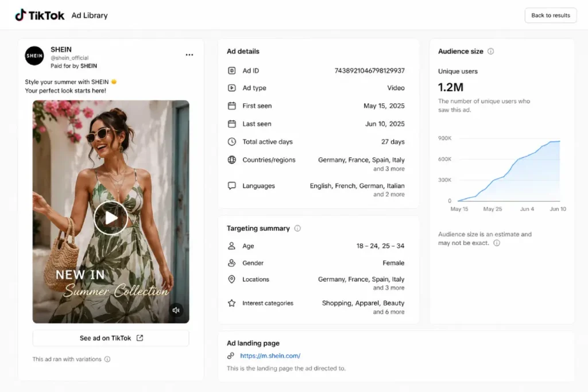Image resolution: width=588 pixels, height=392 pixels.
Task: Click the Ad ID number 7438921046798129937
Action: coord(369,71)
